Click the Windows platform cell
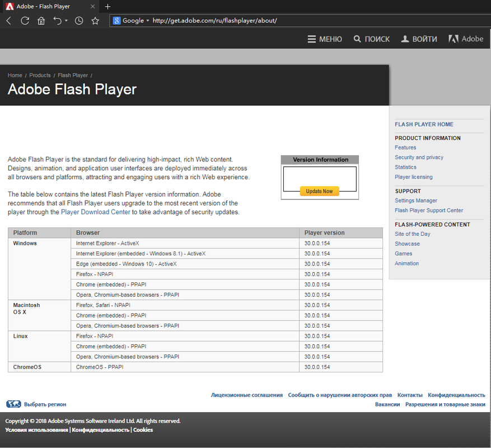491x448 pixels. click(39, 269)
